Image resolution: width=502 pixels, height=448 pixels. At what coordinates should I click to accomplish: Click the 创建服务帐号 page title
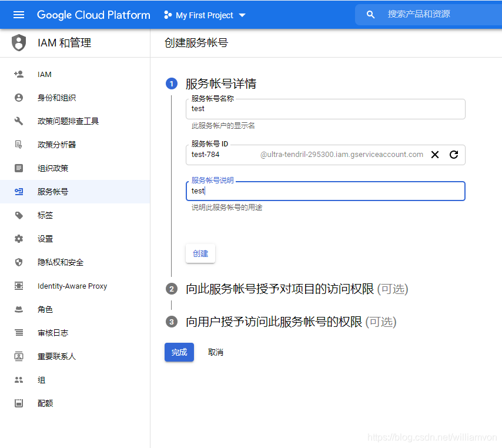point(196,42)
